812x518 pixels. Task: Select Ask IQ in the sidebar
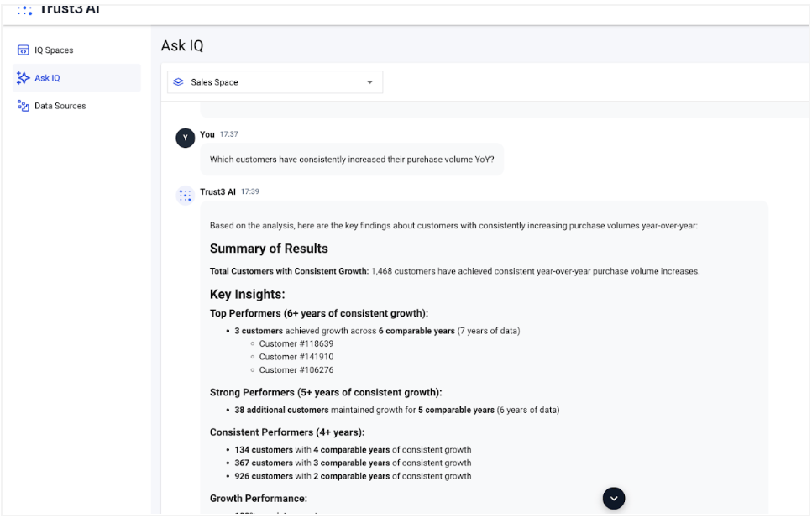(x=47, y=78)
